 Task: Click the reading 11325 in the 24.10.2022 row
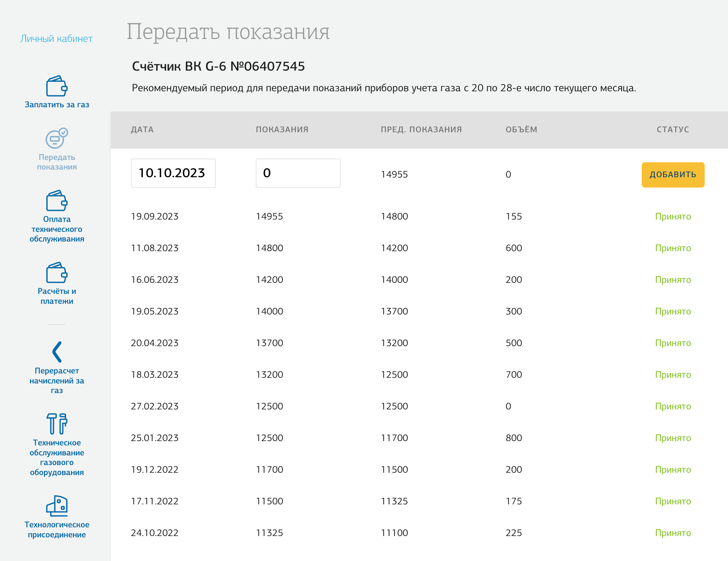pyautogui.click(x=269, y=533)
